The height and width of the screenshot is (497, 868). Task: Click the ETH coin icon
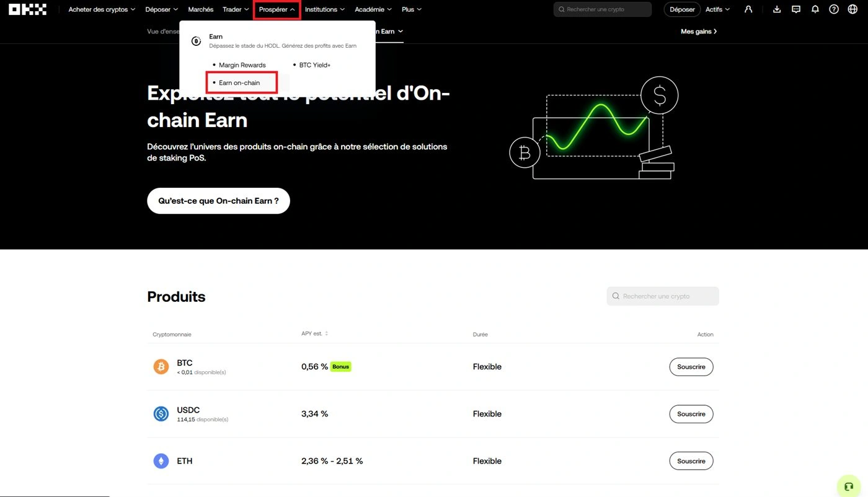click(161, 461)
